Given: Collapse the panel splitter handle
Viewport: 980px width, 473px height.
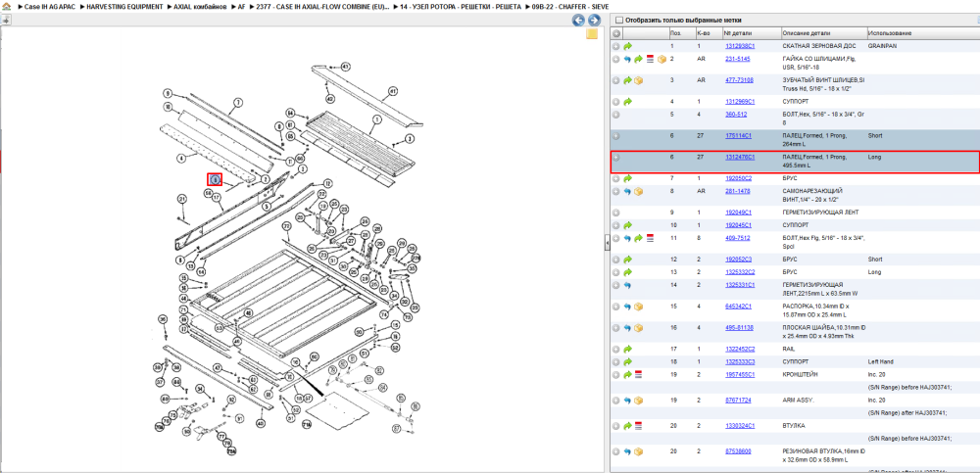Looking at the screenshot, I should (x=607, y=244).
